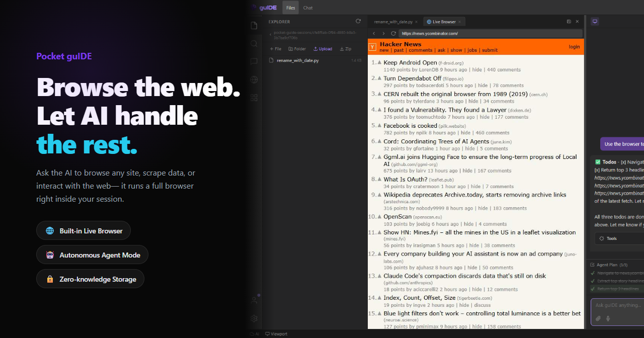Upvote the Turn Dependabot Off story

pyautogui.click(x=379, y=78)
